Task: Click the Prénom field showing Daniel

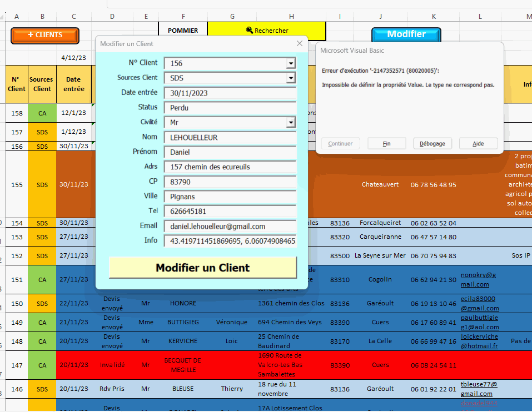Action: coord(230,152)
